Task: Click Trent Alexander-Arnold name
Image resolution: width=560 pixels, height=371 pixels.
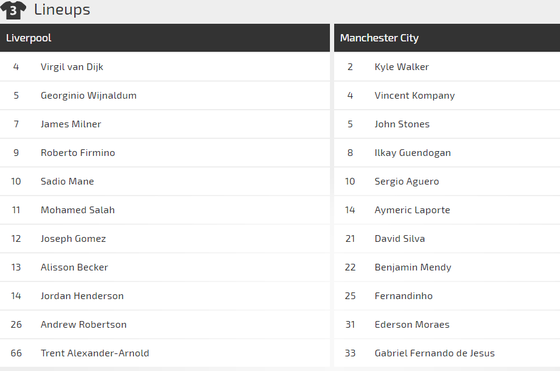Action: pyautogui.click(x=95, y=353)
